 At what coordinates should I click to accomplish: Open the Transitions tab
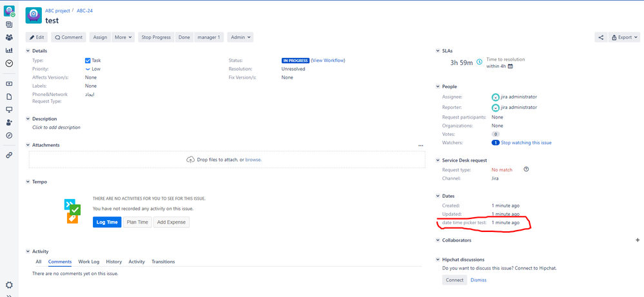(x=163, y=262)
